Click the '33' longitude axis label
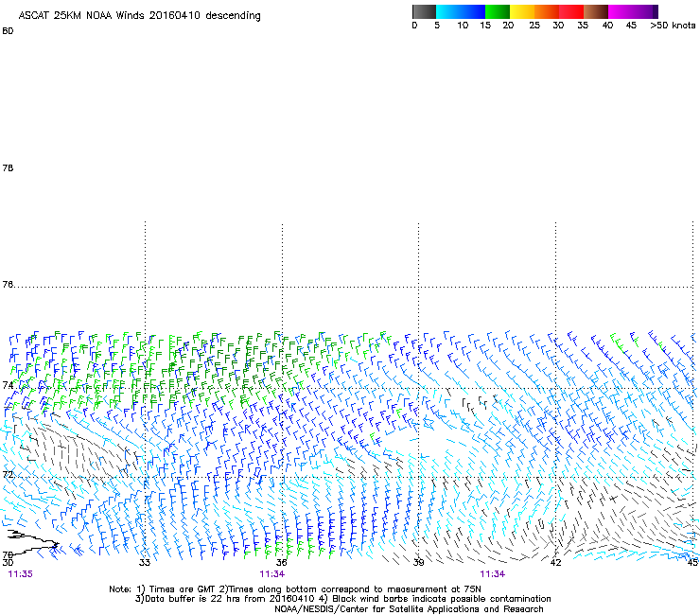Image resolution: width=700 pixels, height=615 pixels. tap(144, 562)
